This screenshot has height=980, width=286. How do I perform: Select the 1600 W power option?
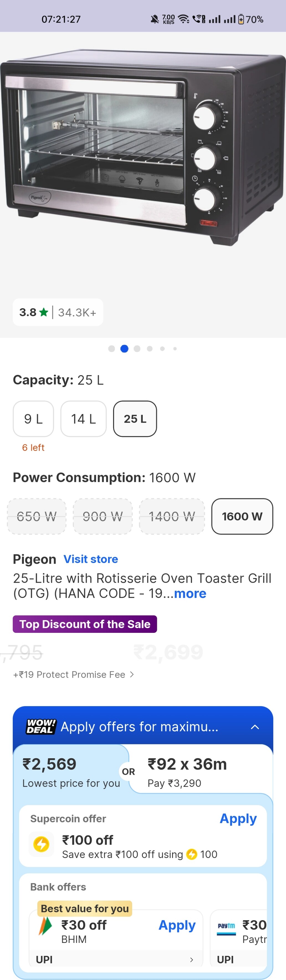point(242,516)
